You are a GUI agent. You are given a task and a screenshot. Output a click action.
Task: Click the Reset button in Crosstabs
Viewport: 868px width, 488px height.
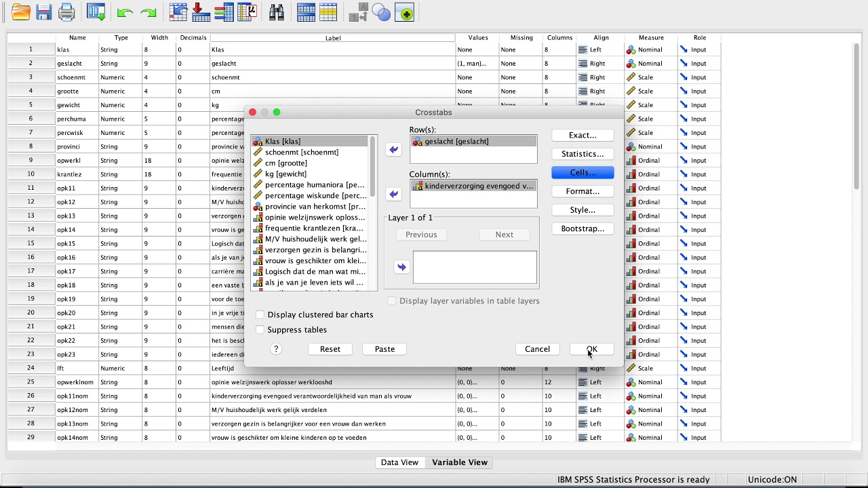tap(330, 349)
